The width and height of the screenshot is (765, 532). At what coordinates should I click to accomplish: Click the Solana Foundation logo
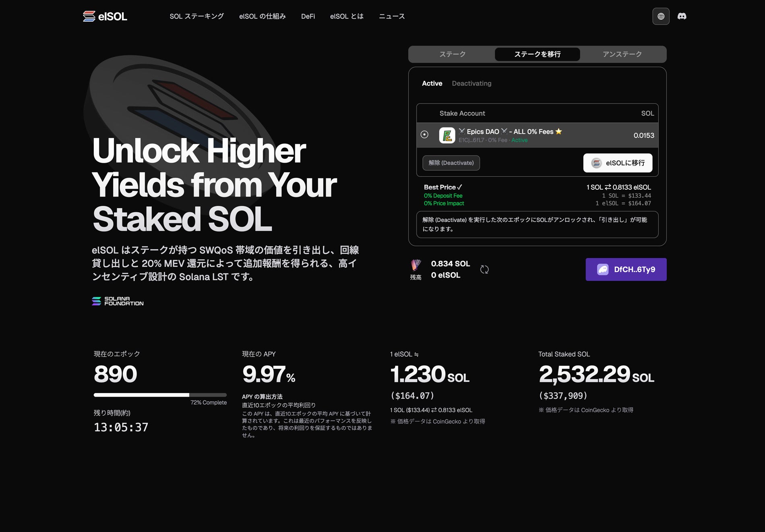click(x=118, y=301)
